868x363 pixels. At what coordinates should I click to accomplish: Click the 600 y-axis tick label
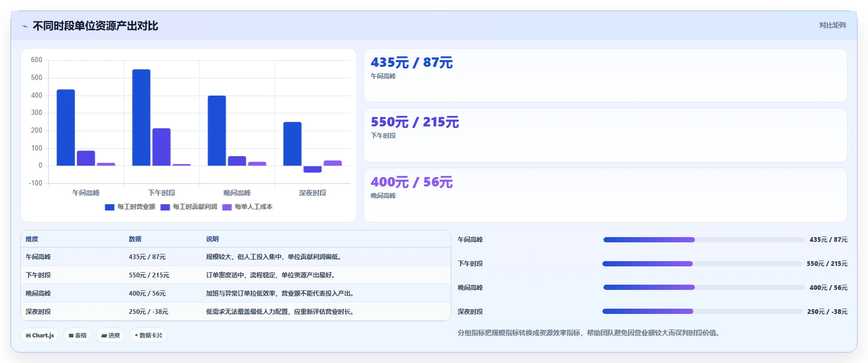click(x=37, y=60)
